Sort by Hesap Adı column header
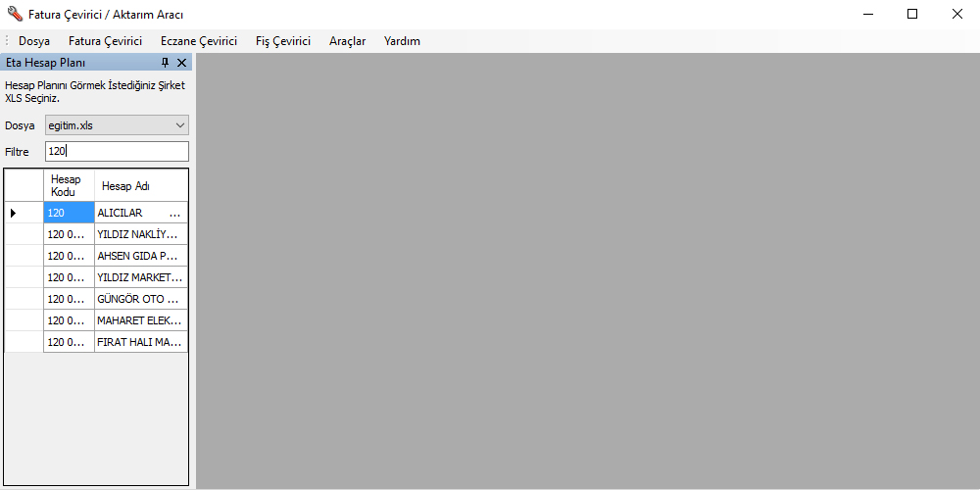This screenshot has width=980, height=490. [x=141, y=185]
